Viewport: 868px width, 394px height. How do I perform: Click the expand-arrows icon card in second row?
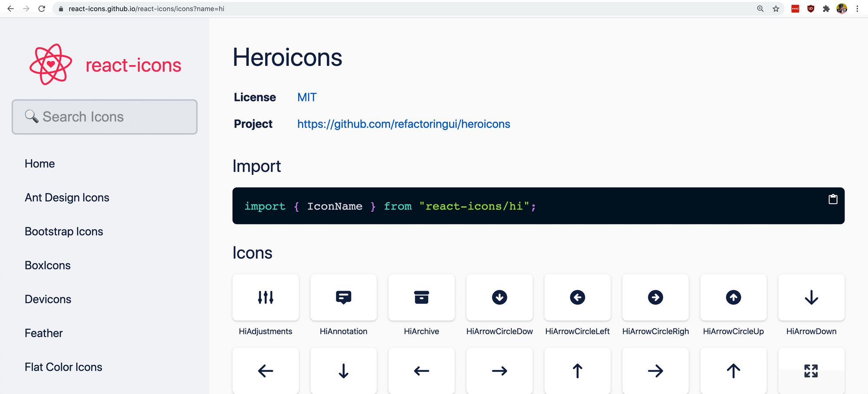tap(812, 371)
